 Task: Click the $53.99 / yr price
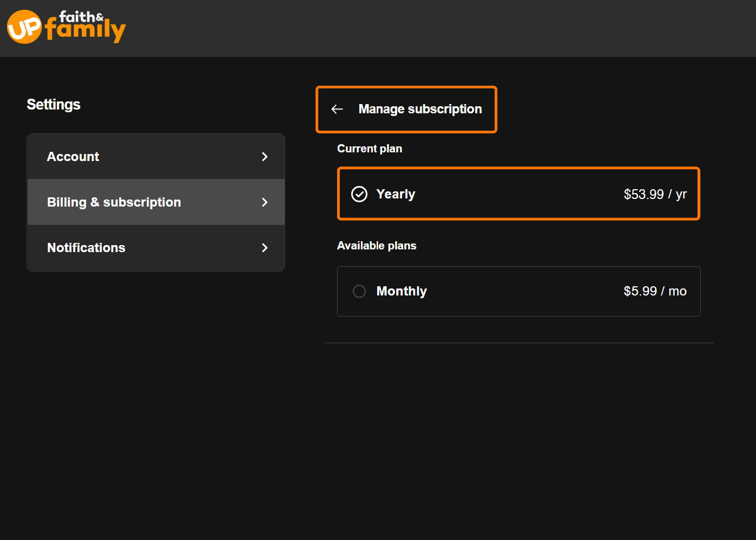(655, 194)
